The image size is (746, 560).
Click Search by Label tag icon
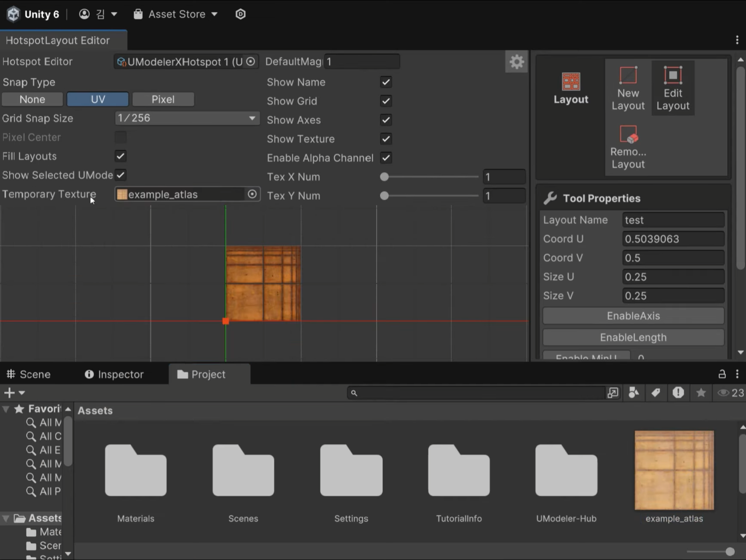coord(656,393)
